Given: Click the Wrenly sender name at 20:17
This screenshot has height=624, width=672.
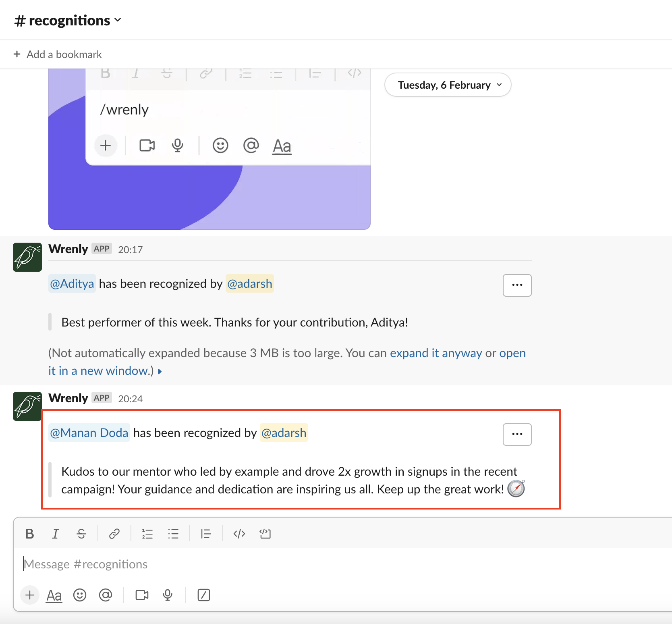Looking at the screenshot, I should click(68, 249).
